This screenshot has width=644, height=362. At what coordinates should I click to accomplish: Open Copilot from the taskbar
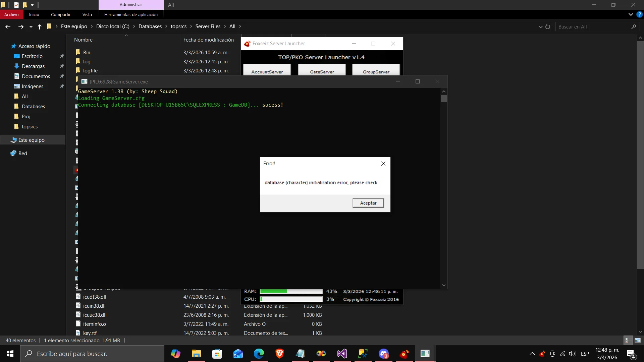[x=176, y=354]
